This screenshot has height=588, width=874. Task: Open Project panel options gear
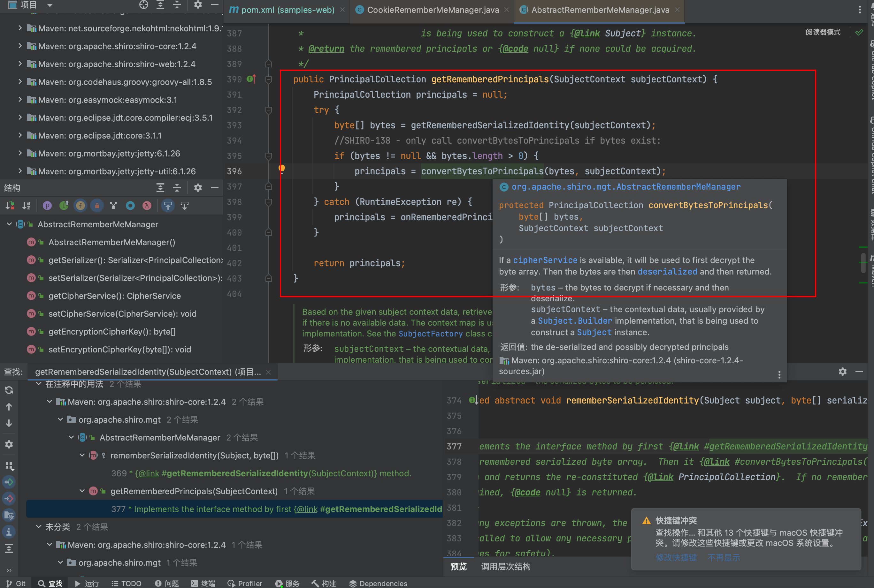click(x=198, y=4)
